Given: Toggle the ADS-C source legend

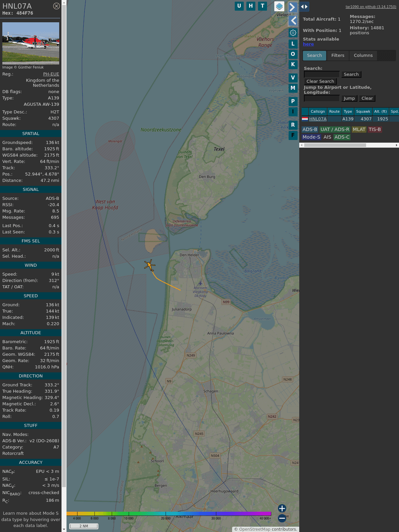Looking at the screenshot, I should 342,137.
